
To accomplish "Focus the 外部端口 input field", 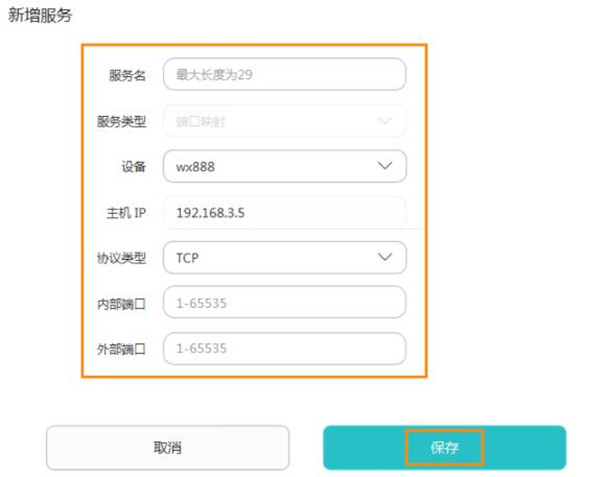I will coord(284,349).
